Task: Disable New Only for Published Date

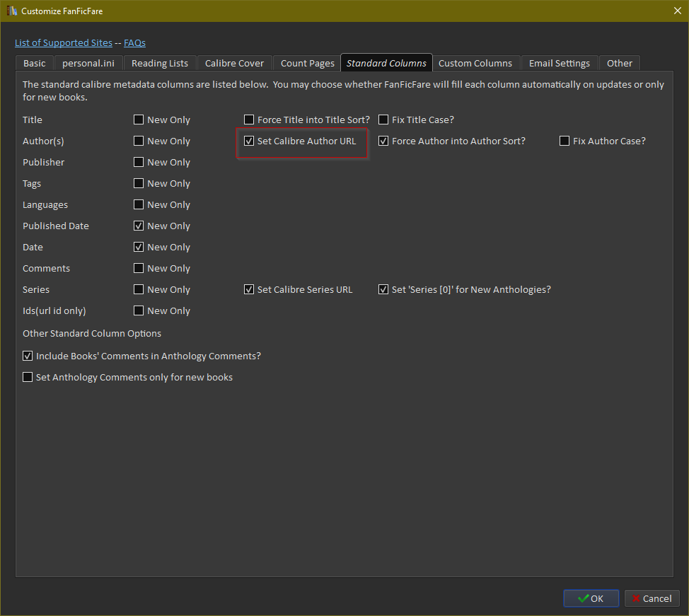Action: coord(139,226)
